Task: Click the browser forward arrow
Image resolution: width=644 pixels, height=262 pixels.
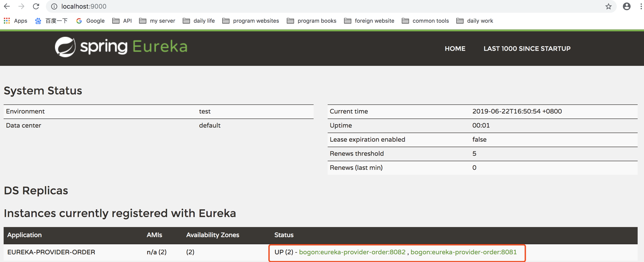Action: [22, 6]
